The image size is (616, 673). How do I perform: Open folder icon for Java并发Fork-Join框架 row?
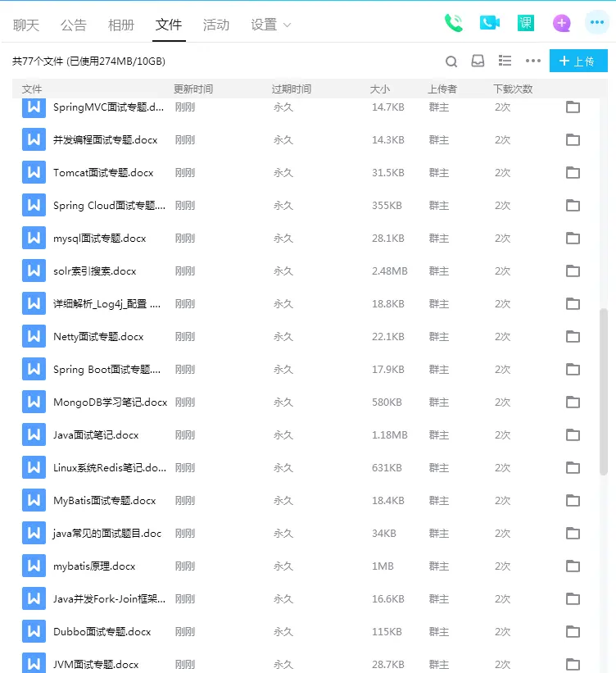[x=573, y=598]
